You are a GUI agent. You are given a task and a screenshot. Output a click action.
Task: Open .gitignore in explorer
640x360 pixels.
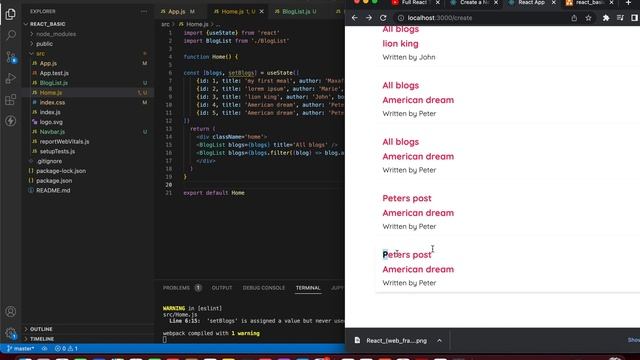[x=49, y=161]
